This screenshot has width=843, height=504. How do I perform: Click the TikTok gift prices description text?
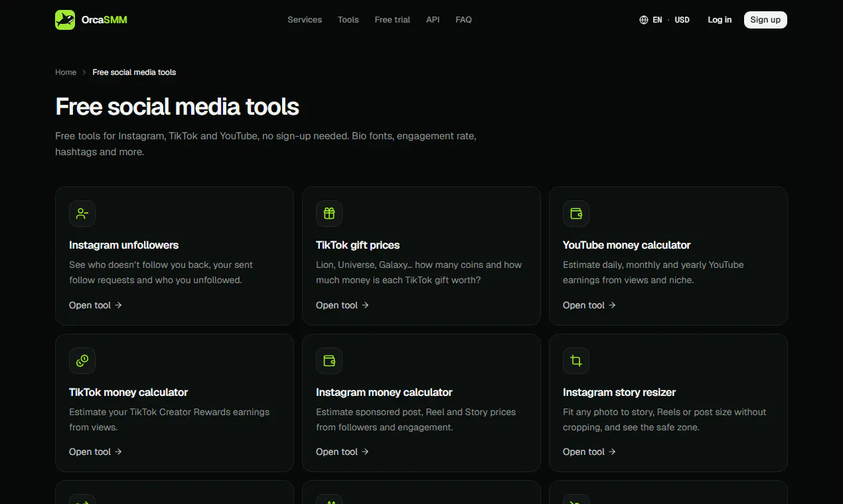click(x=419, y=273)
